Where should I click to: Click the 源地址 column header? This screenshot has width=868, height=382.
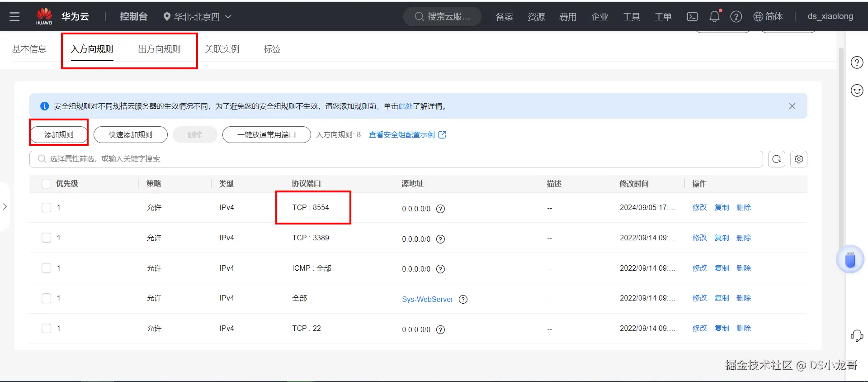tap(412, 183)
